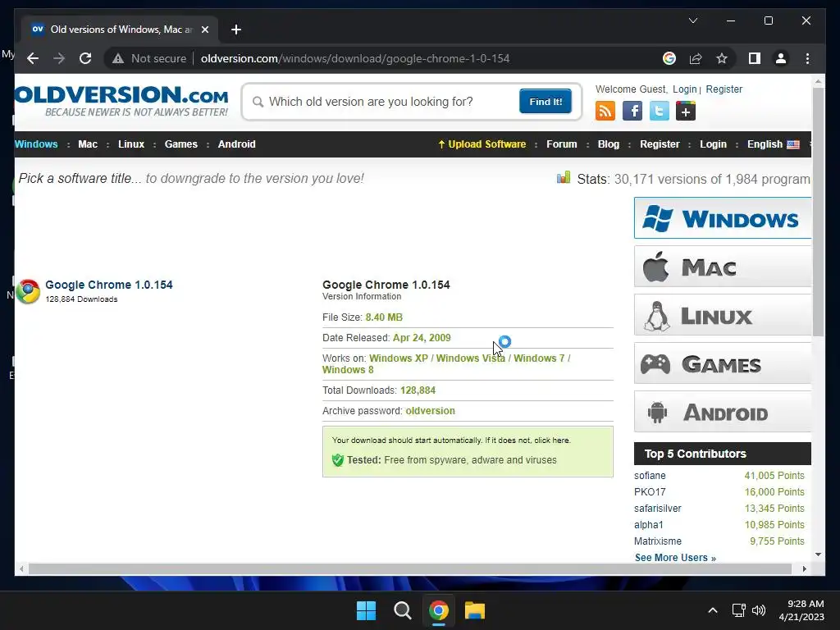Click the plus share icon

pos(686,111)
